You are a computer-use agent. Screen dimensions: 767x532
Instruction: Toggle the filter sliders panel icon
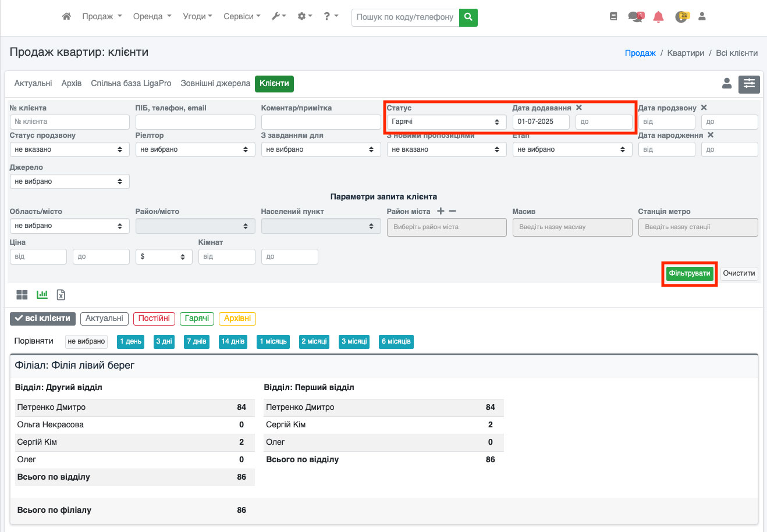click(749, 84)
